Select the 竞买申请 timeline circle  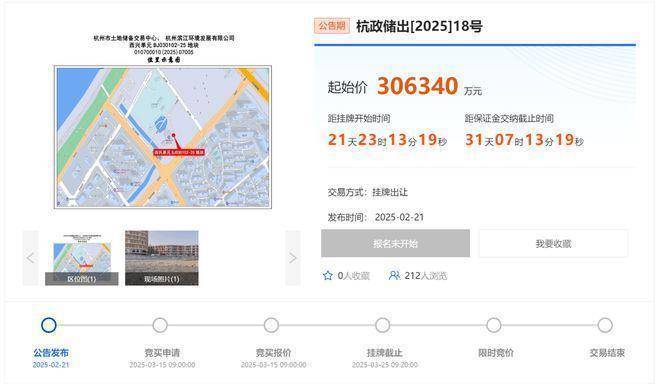click(x=160, y=325)
